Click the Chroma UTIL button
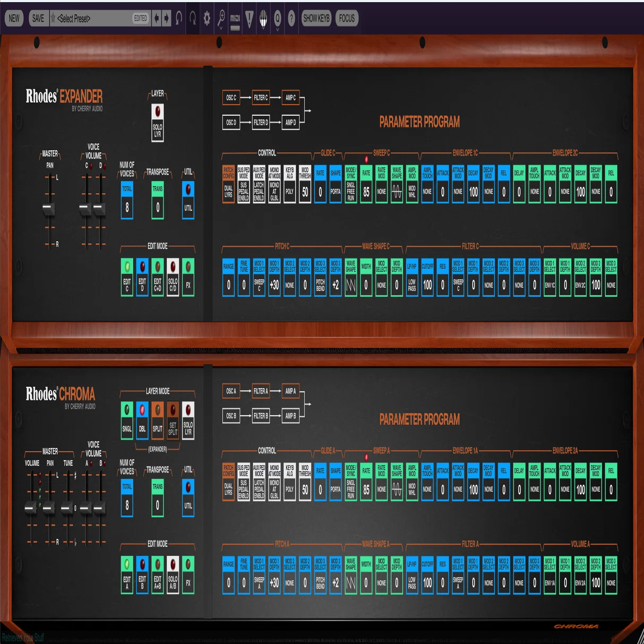This screenshot has width=644, height=644. (188, 498)
